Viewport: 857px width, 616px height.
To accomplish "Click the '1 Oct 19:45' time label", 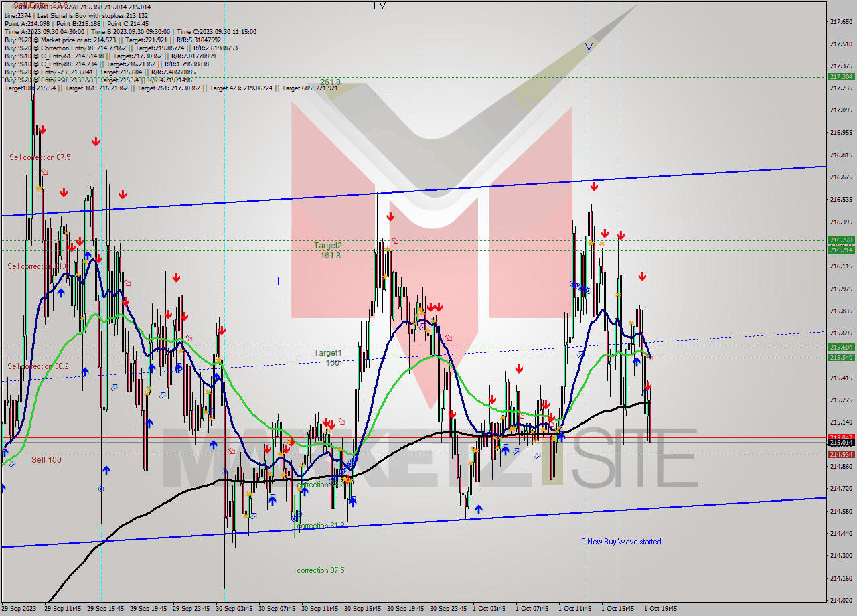I will pyautogui.click(x=660, y=609).
